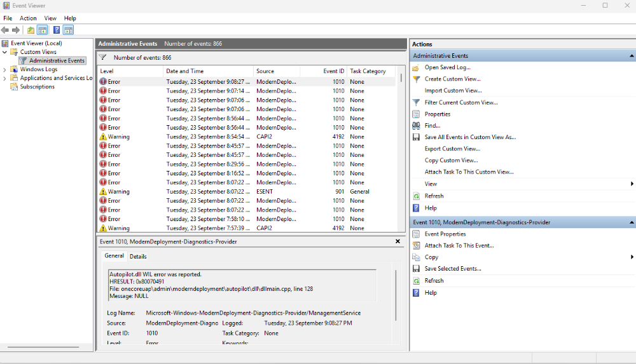Open the View menu in menu bar
Viewport: 636px width, 364px height.
[50, 18]
